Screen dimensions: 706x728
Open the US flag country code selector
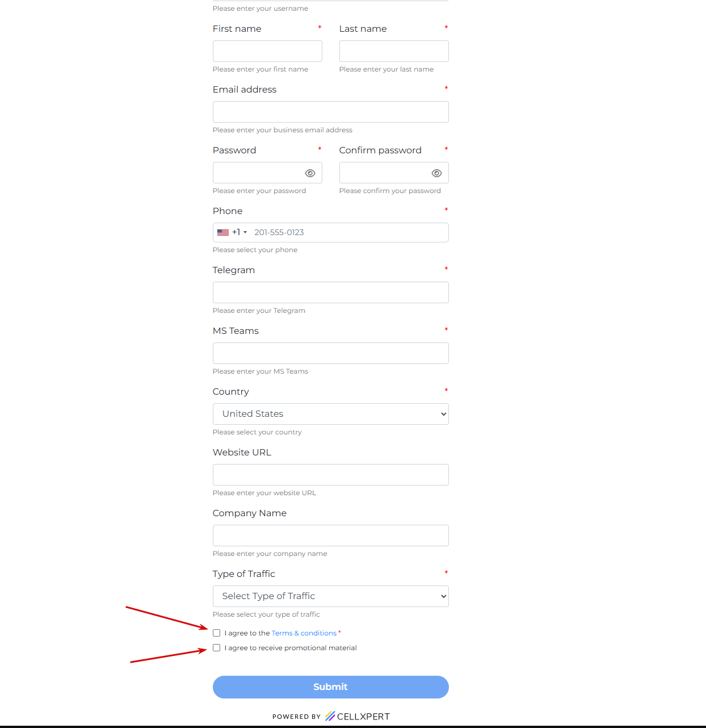232,232
